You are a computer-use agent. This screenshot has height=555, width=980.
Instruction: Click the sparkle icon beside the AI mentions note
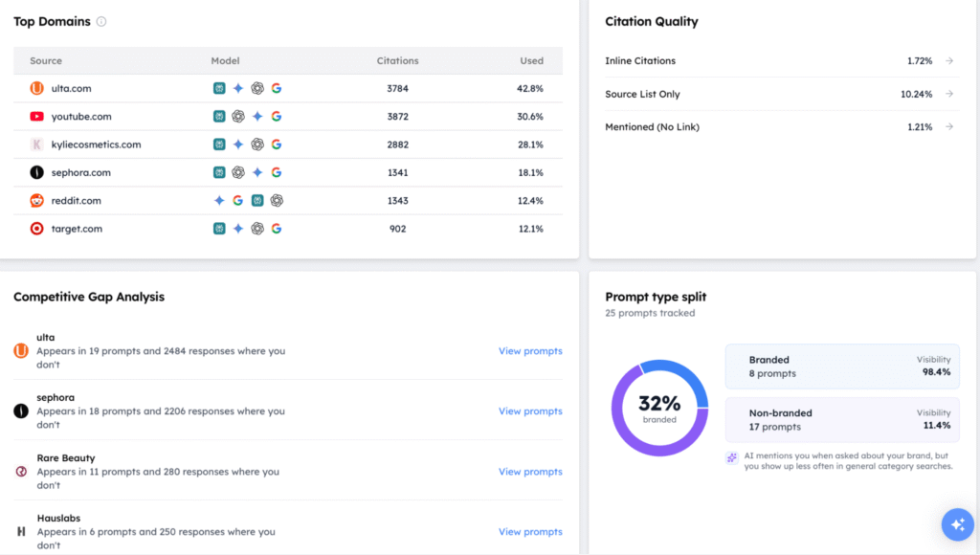pyautogui.click(x=732, y=458)
